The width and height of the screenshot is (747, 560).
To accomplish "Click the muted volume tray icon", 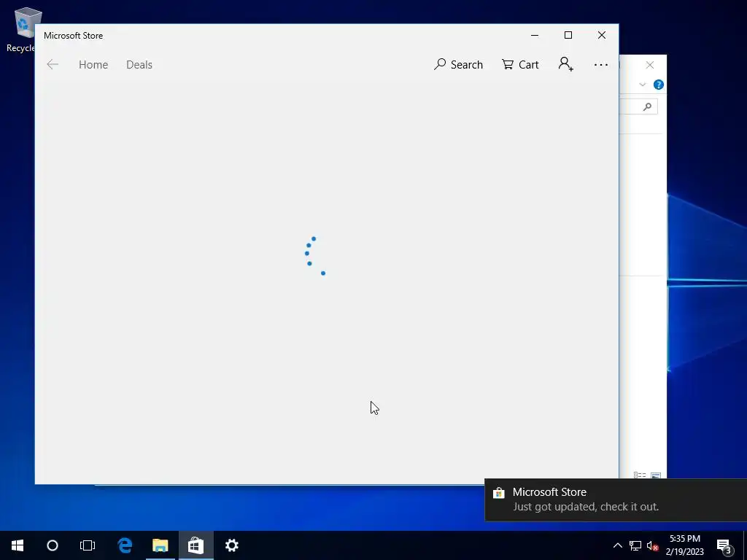I will 652,545.
